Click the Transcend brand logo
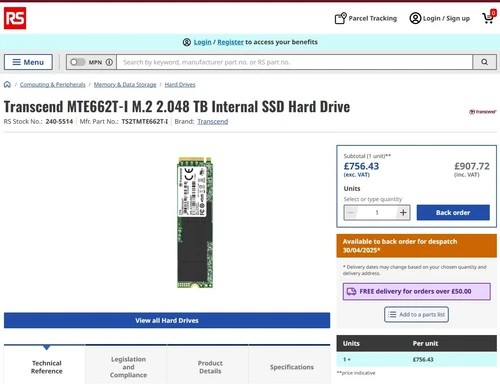 click(x=482, y=112)
